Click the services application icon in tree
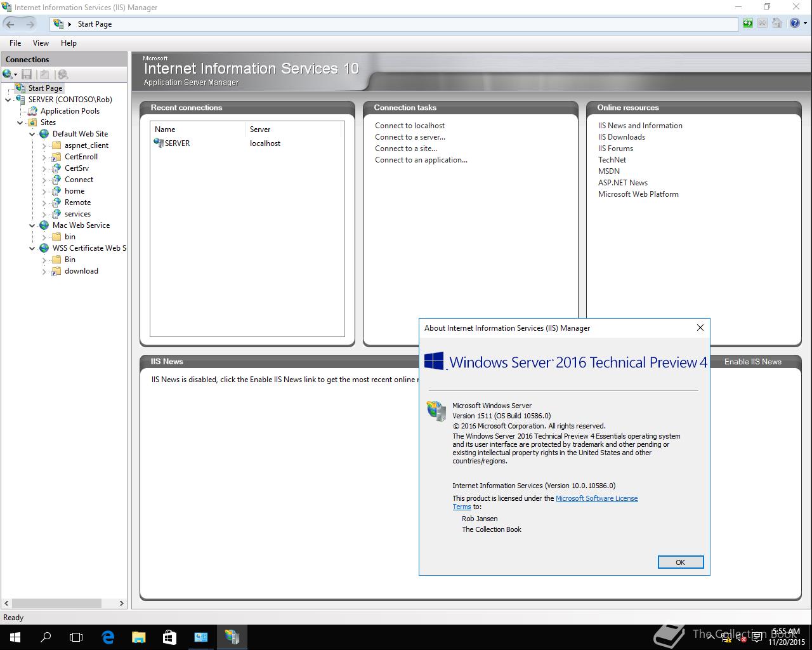 point(56,214)
